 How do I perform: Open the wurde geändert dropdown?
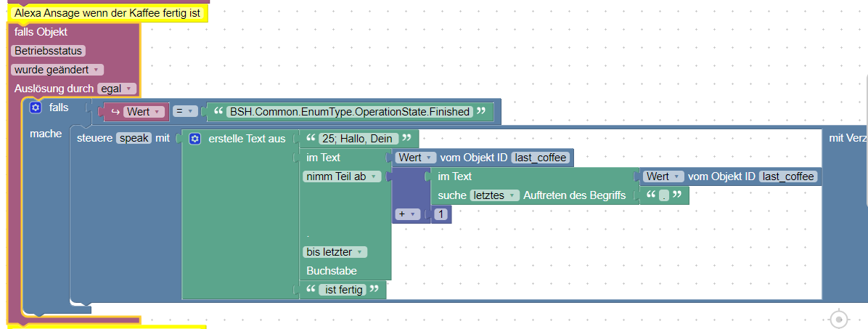[57, 70]
